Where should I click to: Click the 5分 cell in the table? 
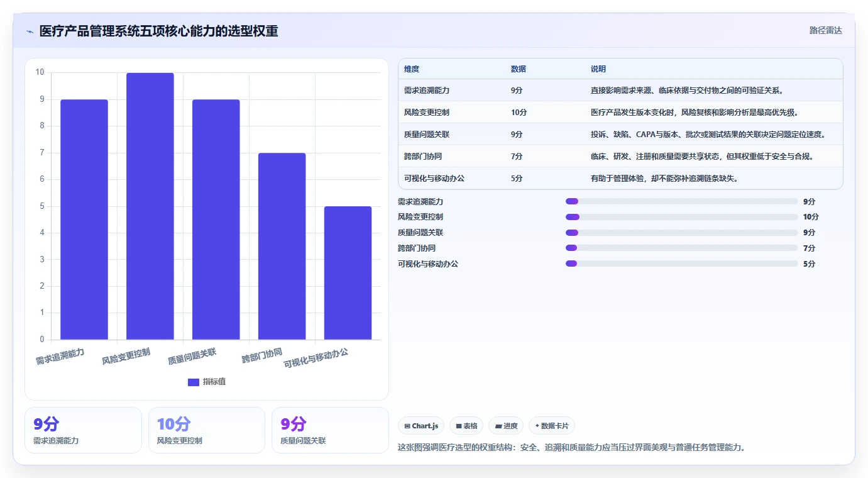(x=517, y=179)
